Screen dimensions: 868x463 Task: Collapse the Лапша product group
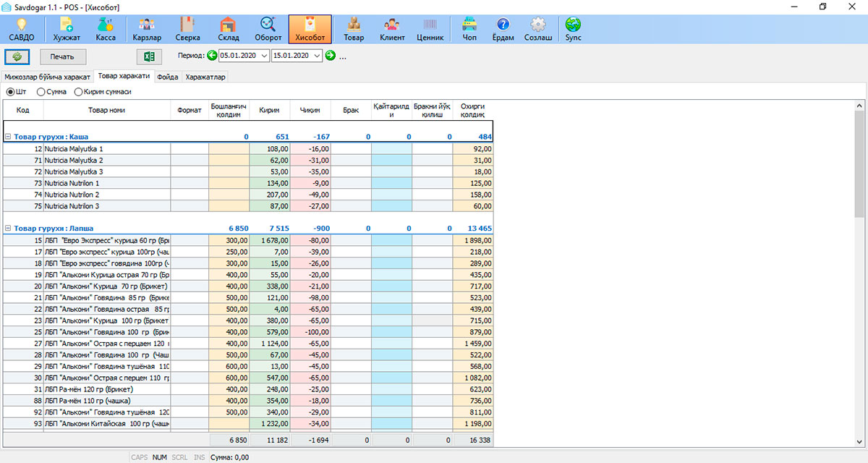pos(8,228)
